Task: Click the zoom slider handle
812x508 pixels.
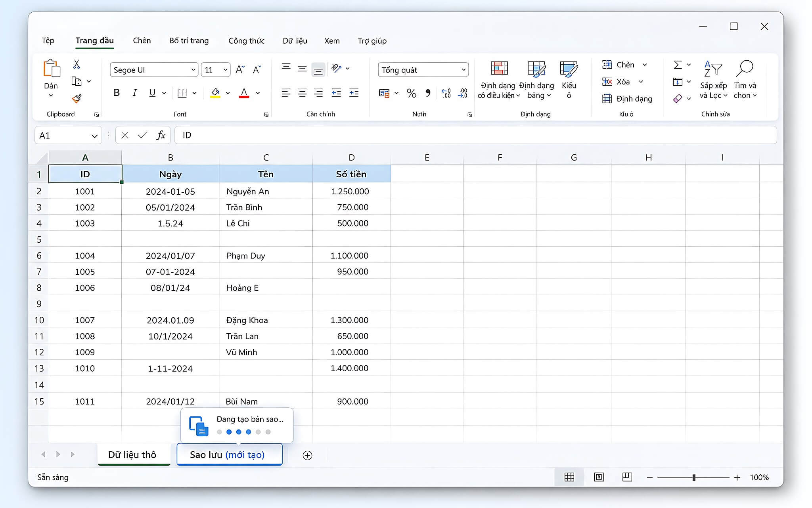Action: (x=694, y=477)
